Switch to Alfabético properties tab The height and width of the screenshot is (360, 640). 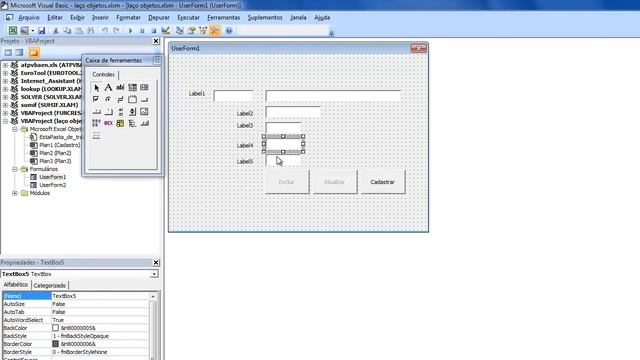coord(16,284)
